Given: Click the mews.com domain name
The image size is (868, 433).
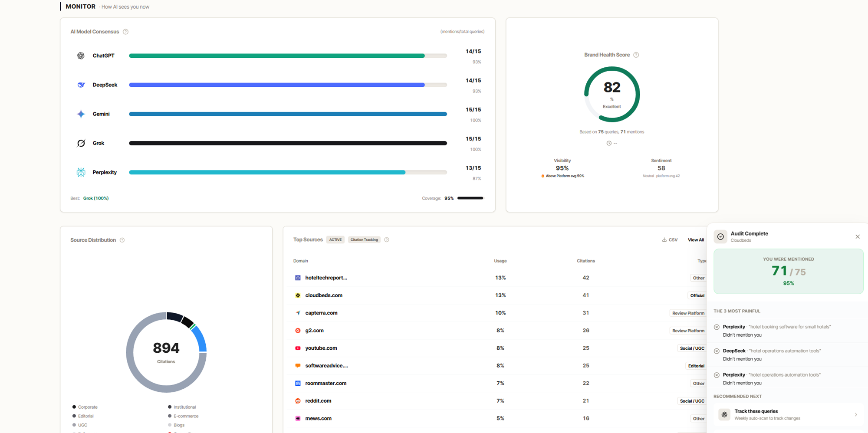Looking at the screenshot, I should pyautogui.click(x=318, y=418).
